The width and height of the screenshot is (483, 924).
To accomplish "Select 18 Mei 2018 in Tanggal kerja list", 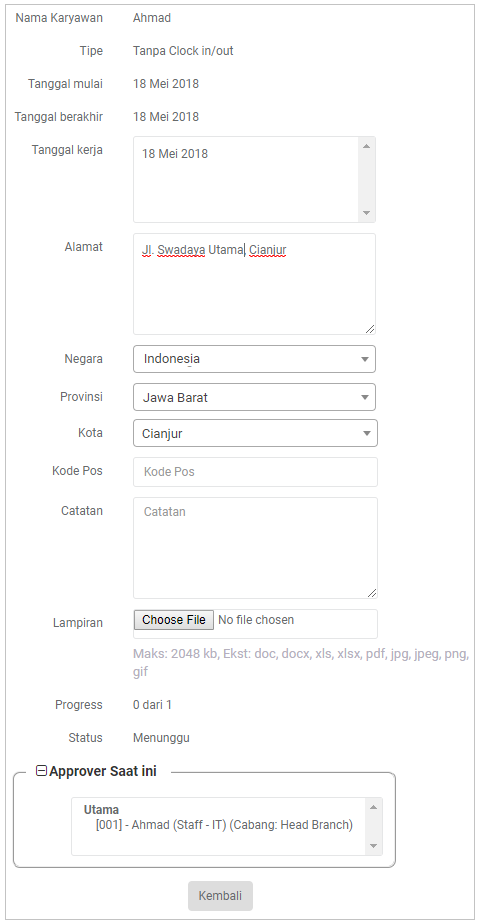I will point(175,154).
